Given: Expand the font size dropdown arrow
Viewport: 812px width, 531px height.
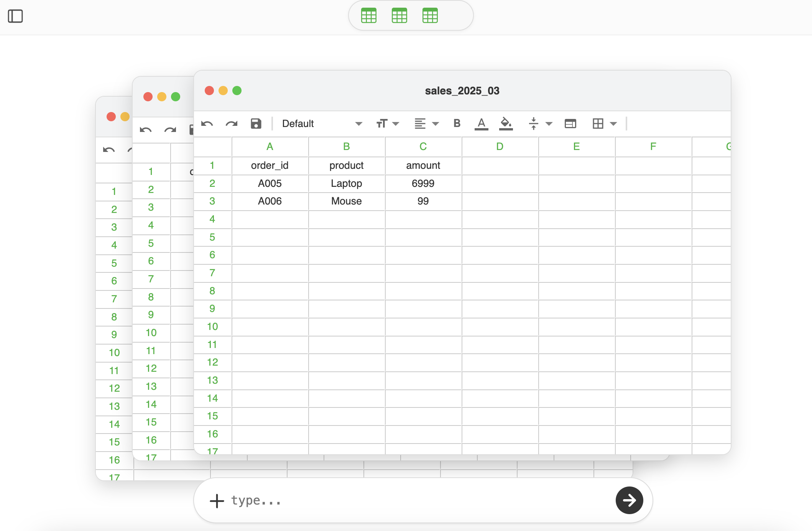Looking at the screenshot, I should (396, 124).
